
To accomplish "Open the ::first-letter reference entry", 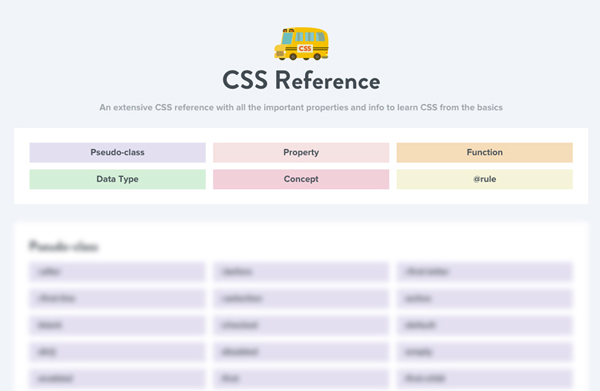I will tap(484, 272).
